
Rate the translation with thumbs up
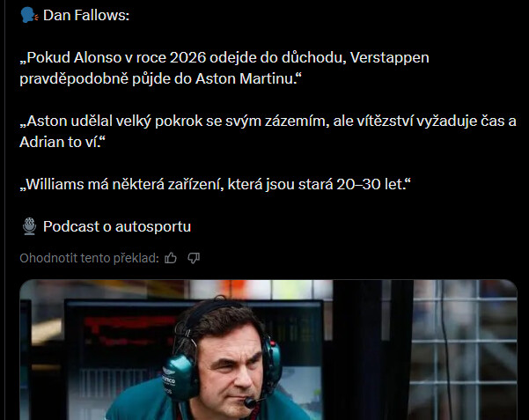[x=171, y=258]
